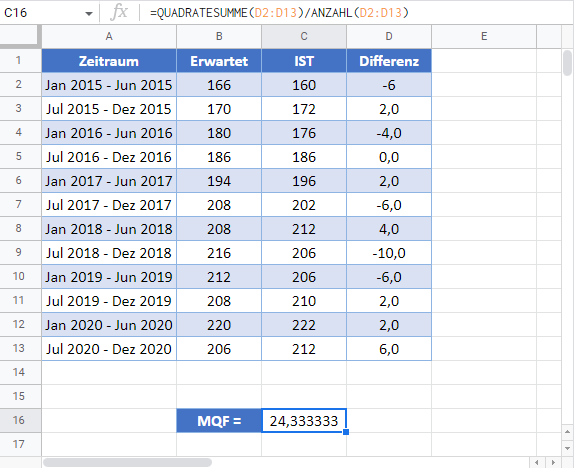574x468 pixels.
Task: Select cell Jan 2019 - Jun 2019
Action: [109, 277]
